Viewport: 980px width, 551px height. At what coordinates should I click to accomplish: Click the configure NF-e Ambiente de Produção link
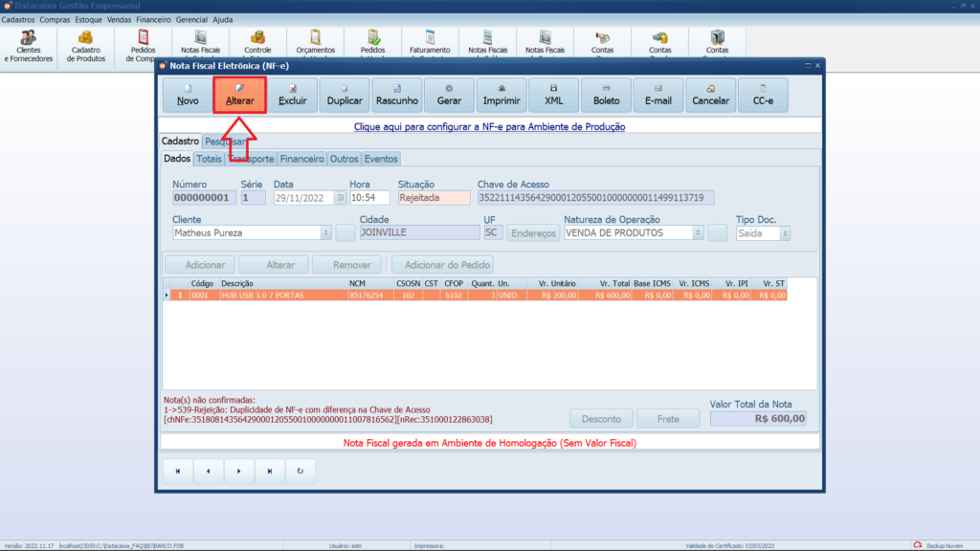490,126
